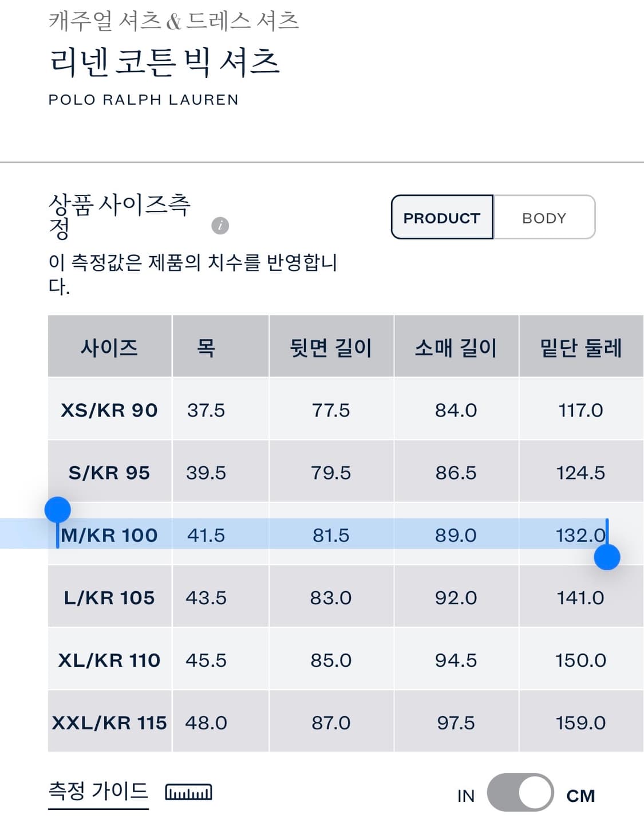This screenshot has height=826, width=644.
Task: Tap the info icon beside 상품 사이즈측정
Action: 220,226
